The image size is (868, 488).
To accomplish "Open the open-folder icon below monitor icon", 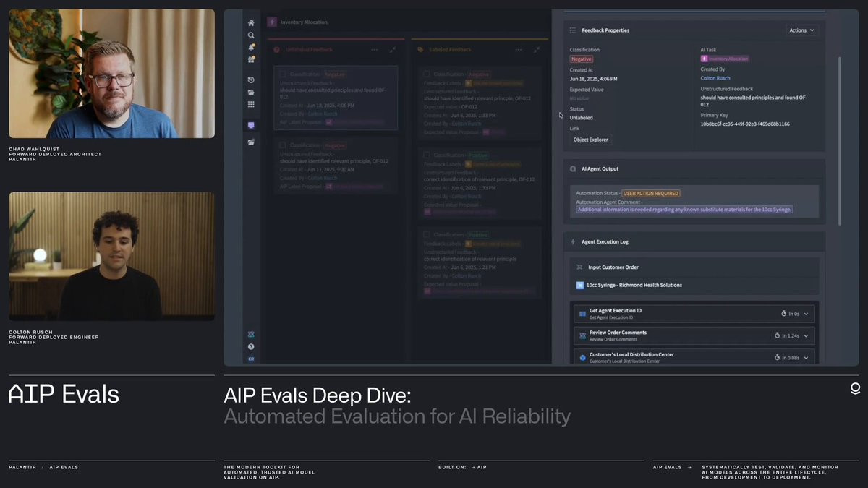I will click(251, 142).
